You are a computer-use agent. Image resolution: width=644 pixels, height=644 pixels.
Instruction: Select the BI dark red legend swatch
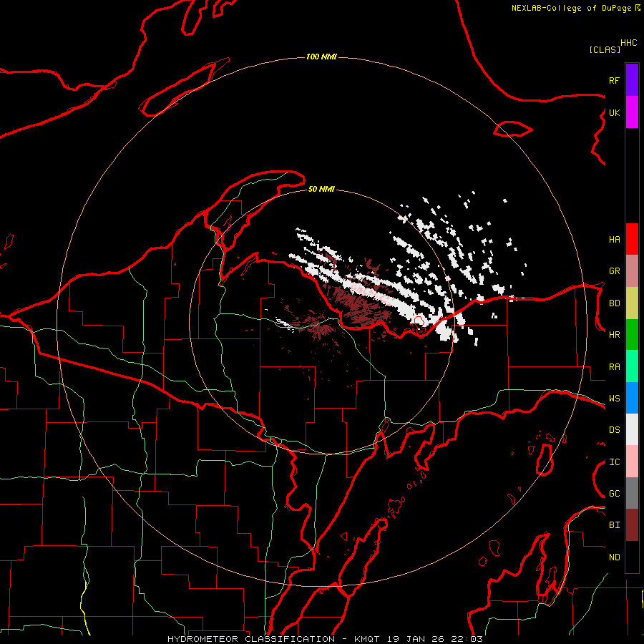tap(632, 525)
